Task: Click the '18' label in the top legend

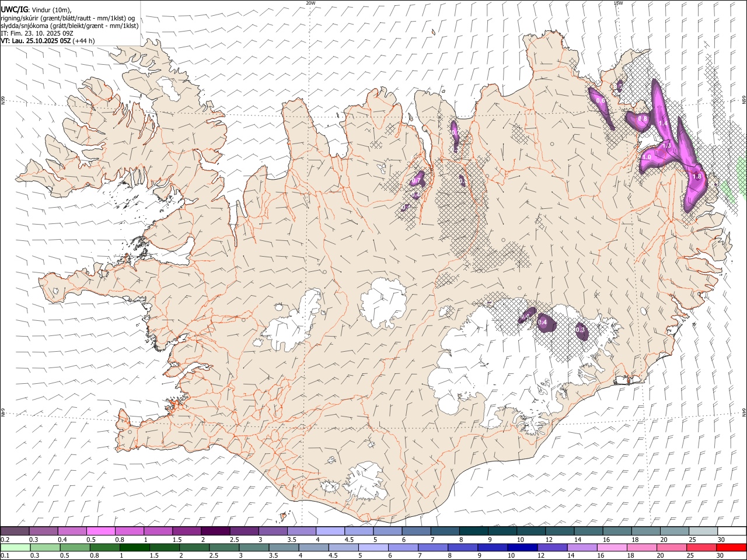Action: click(x=635, y=540)
